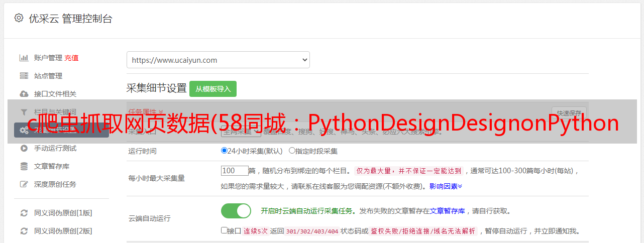Open 手动运行测试 menu item

[55, 148]
